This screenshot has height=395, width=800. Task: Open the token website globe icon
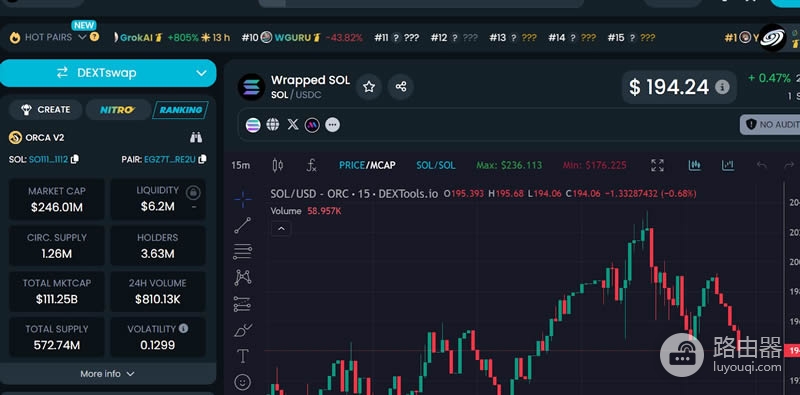(273, 125)
